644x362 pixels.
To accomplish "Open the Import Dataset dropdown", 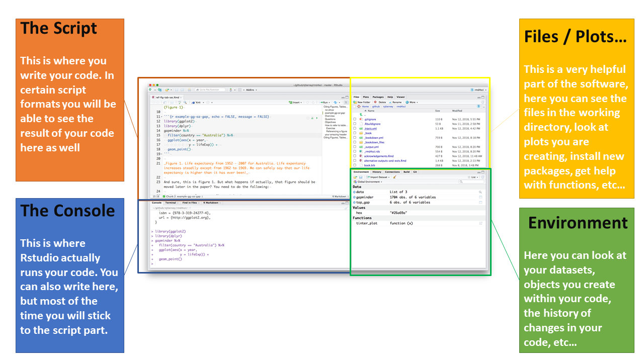I will pos(377,177).
